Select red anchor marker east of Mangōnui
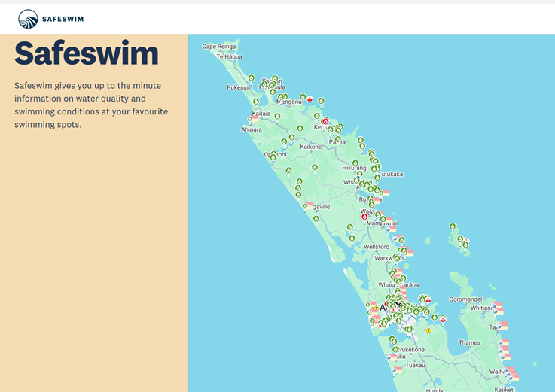Screen dimensions: 555x392 (310, 99)
